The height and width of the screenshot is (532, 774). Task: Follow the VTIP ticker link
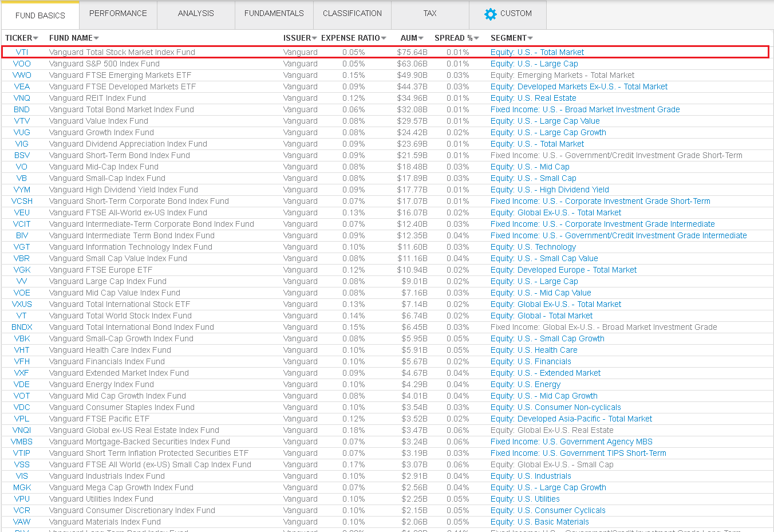[22, 453]
